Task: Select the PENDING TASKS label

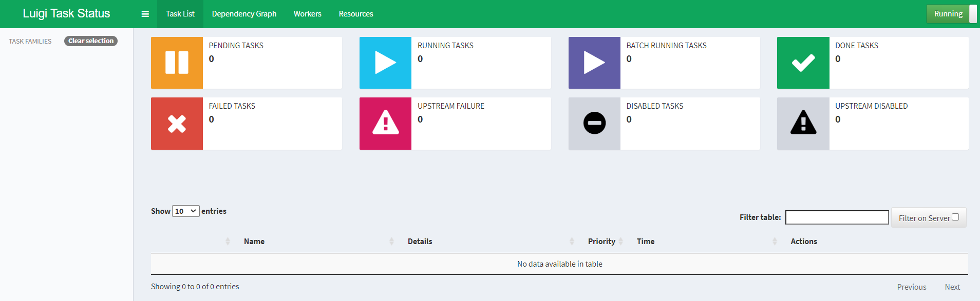Action: [236, 46]
